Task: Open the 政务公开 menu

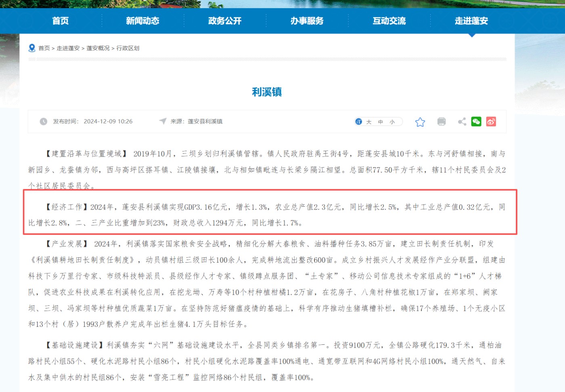Action: pyautogui.click(x=225, y=21)
